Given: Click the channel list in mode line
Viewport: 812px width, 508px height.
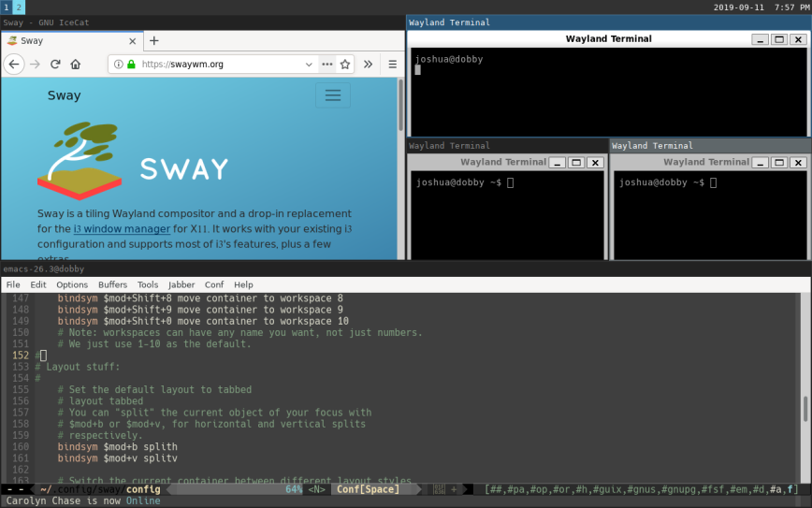Looking at the screenshot, I should click(x=642, y=489).
